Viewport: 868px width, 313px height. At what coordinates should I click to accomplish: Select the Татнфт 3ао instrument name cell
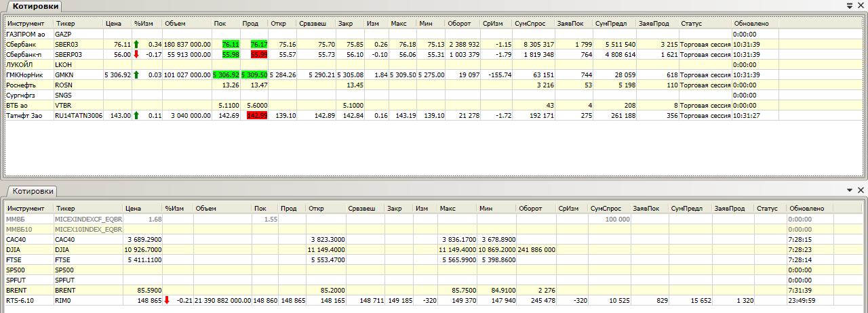pos(29,116)
